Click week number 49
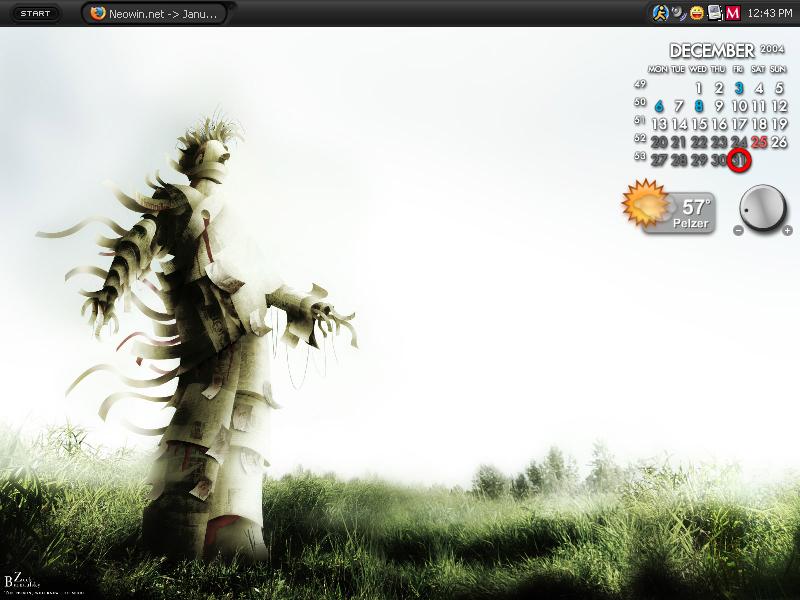800x600 pixels. pyautogui.click(x=640, y=84)
